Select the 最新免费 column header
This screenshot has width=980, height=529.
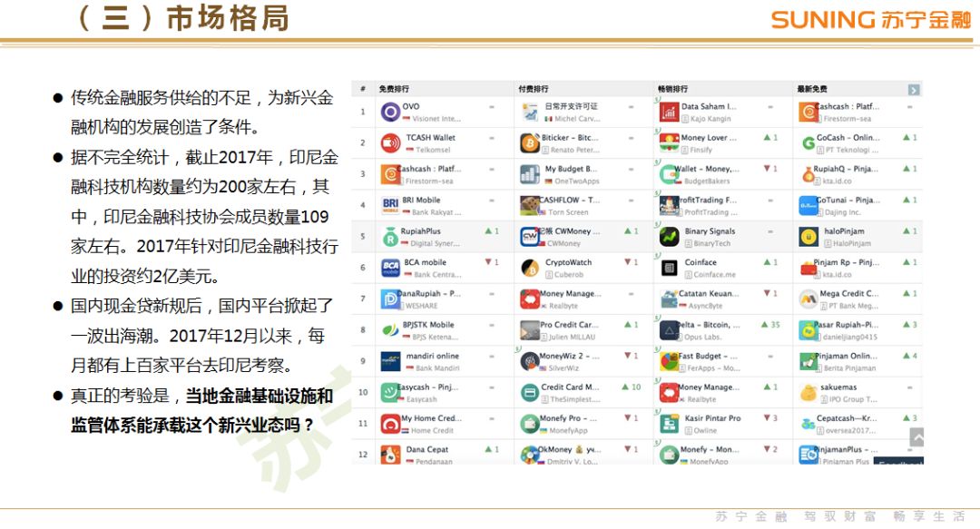pyautogui.click(x=812, y=90)
